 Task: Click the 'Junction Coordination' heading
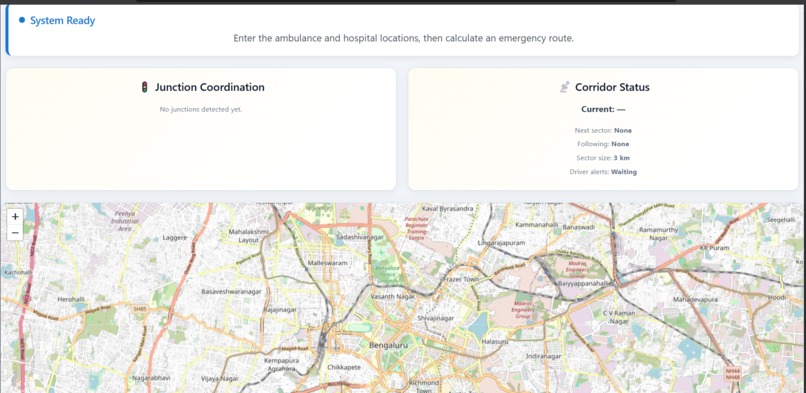[x=210, y=87]
